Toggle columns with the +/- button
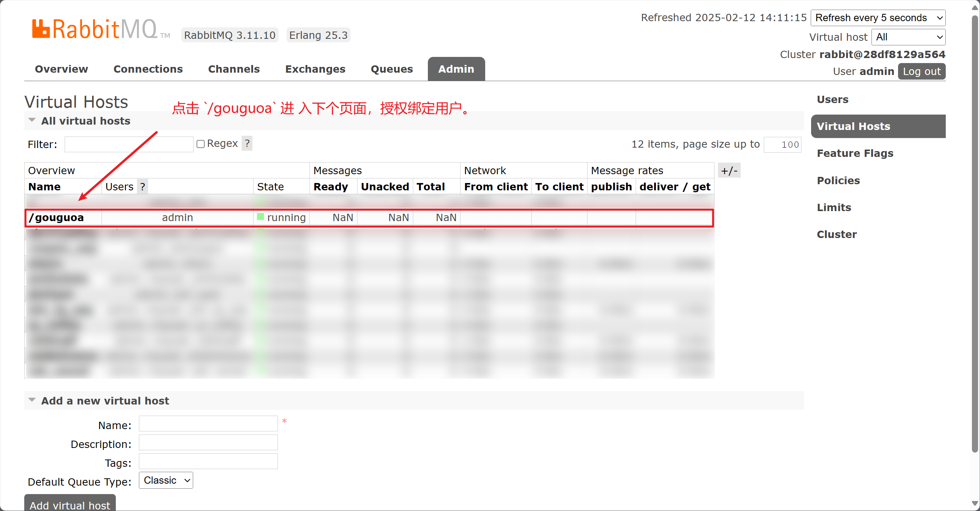Image resolution: width=980 pixels, height=511 pixels. pos(729,170)
